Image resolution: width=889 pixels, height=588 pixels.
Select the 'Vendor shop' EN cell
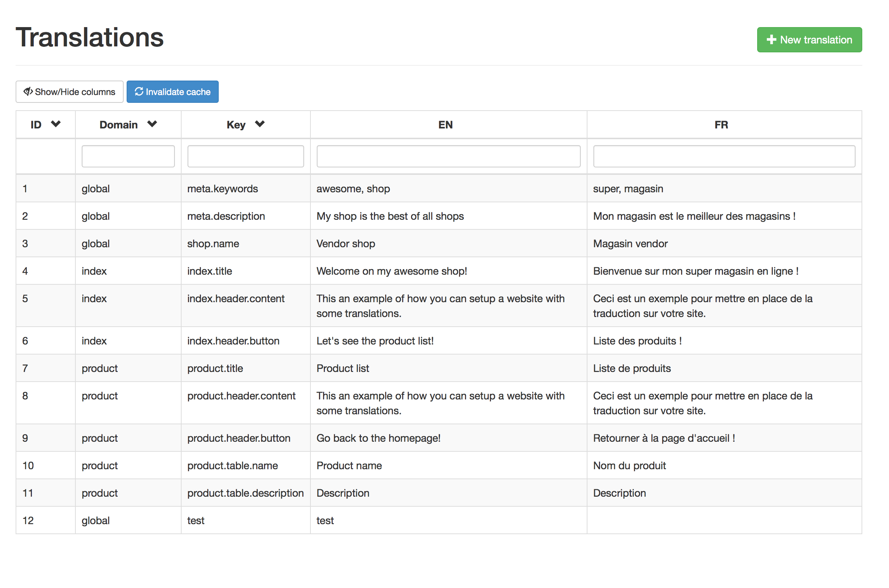click(346, 244)
